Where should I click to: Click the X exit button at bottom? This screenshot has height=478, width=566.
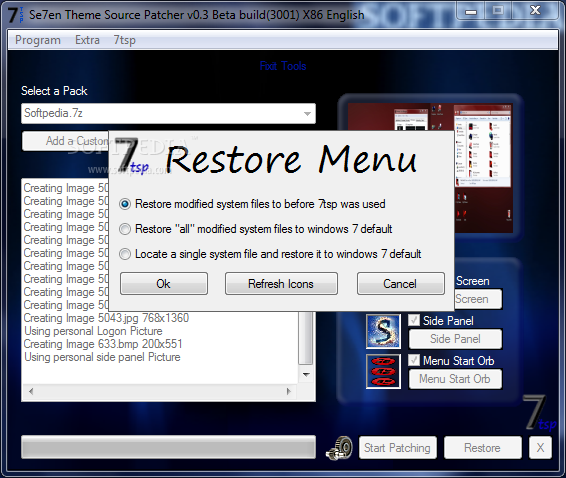(x=540, y=448)
